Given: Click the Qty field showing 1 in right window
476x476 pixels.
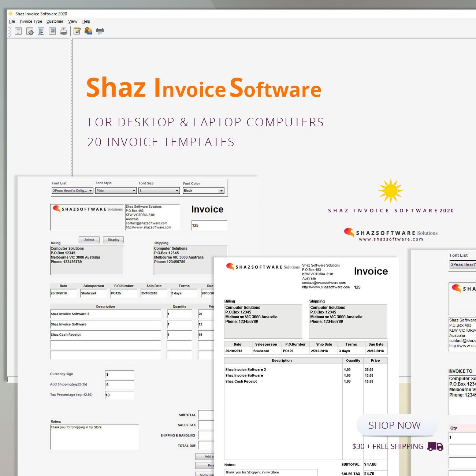Looking at the screenshot, I should [x=462, y=437].
